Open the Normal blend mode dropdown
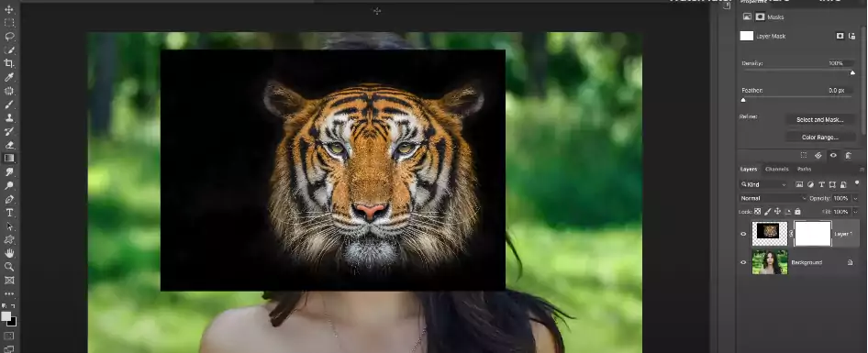 coord(773,198)
